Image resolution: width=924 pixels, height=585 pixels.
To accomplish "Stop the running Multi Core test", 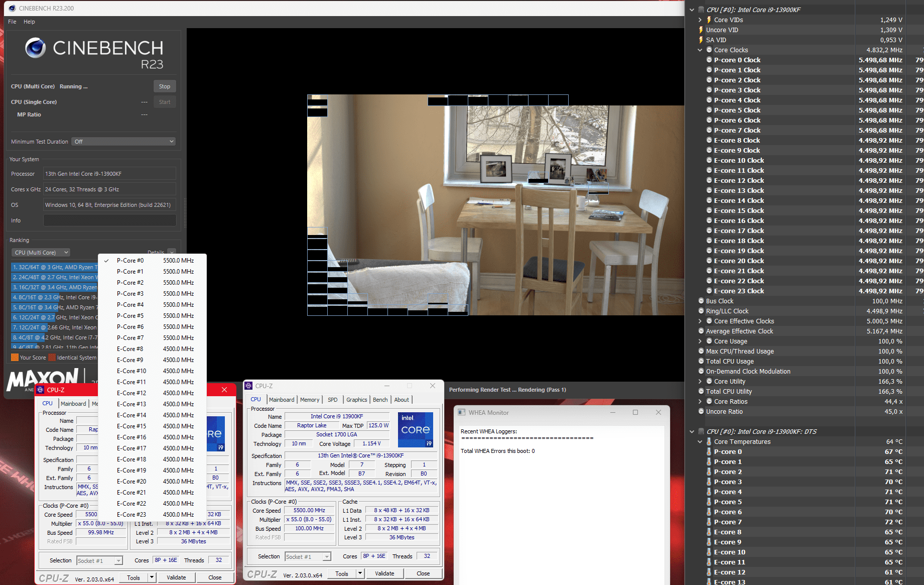I will 165,86.
